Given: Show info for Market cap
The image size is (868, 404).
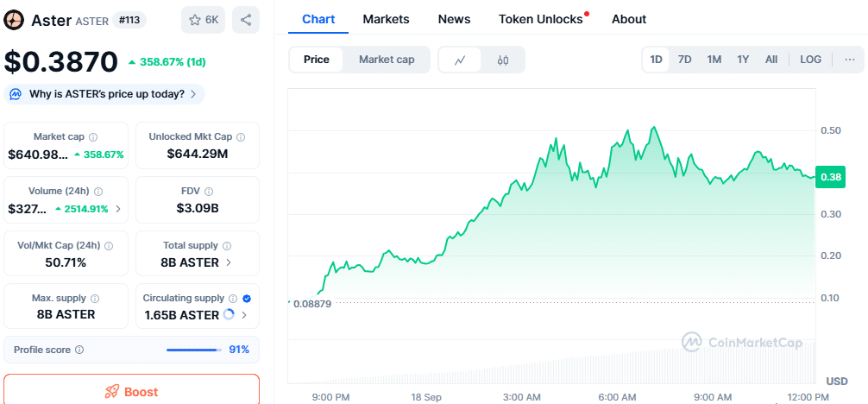Looking at the screenshot, I should (x=93, y=137).
